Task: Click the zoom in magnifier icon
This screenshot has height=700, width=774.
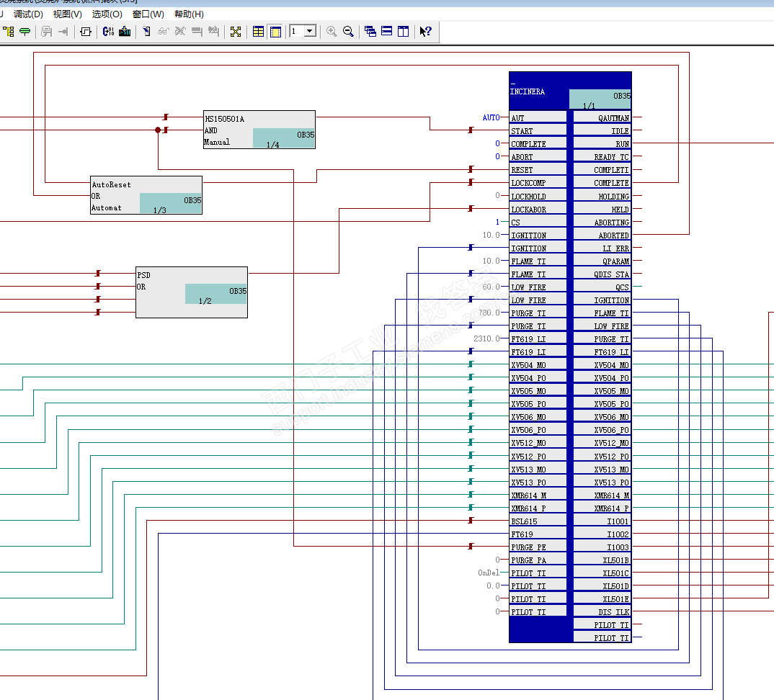Action: click(332, 31)
